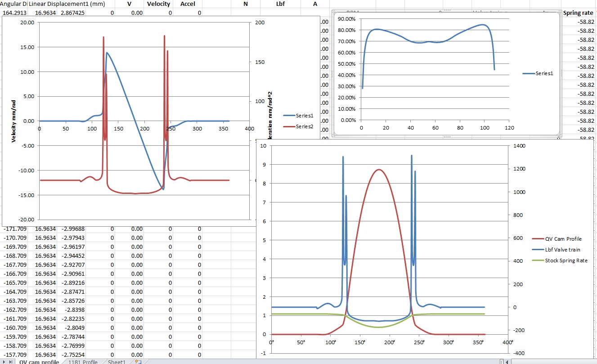Click the next-sheet navigation arrow

coord(5,362)
